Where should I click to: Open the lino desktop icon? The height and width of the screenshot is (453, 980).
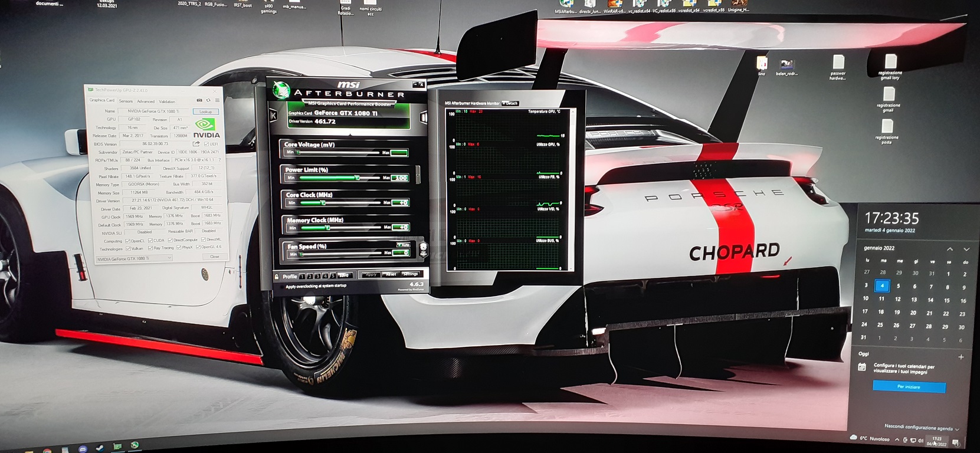(x=762, y=65)
